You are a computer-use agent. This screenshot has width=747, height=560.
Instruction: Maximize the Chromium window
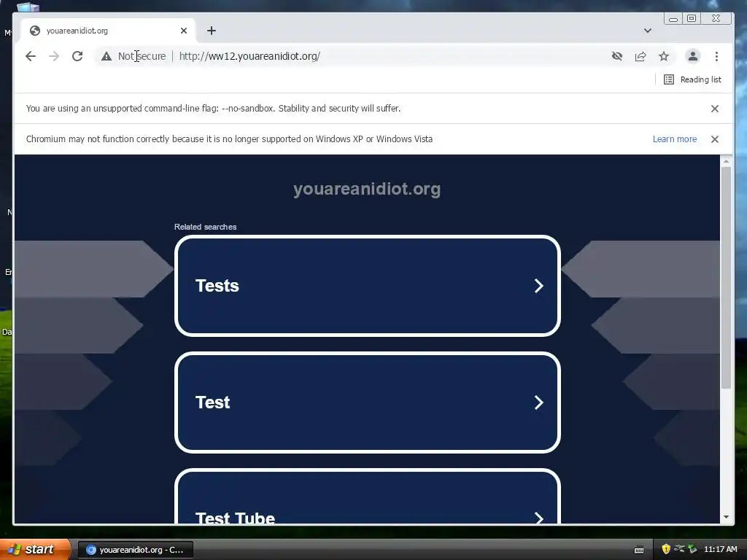coord(692,18)
